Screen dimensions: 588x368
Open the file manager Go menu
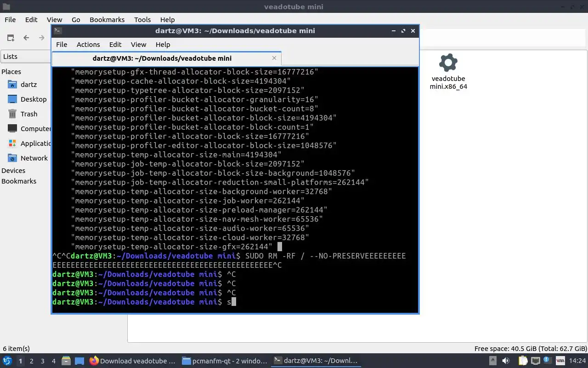76,20
